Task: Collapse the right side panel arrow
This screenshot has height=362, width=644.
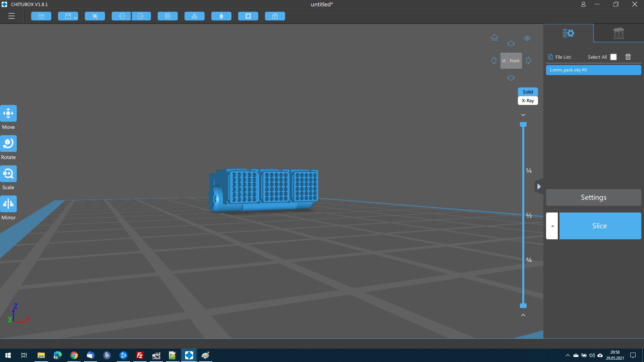Action: [x=539, y=187]
